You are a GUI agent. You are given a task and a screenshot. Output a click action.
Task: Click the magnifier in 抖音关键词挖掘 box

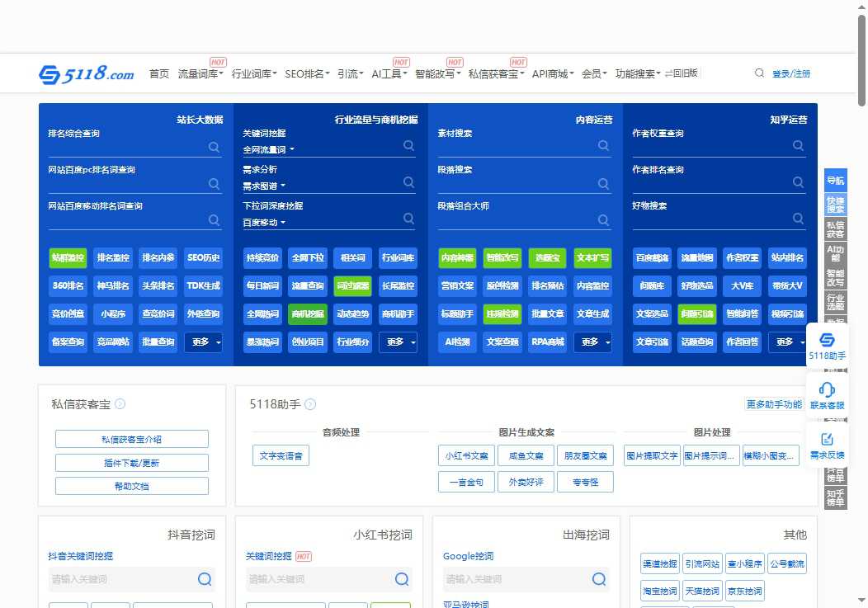coord(204,579)
